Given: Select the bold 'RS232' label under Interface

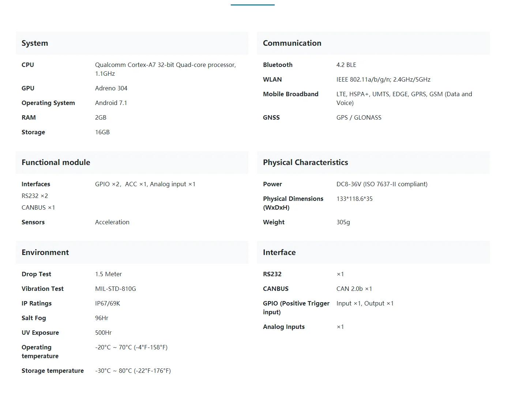Looking at the screenshot, I should coord(272,274).
